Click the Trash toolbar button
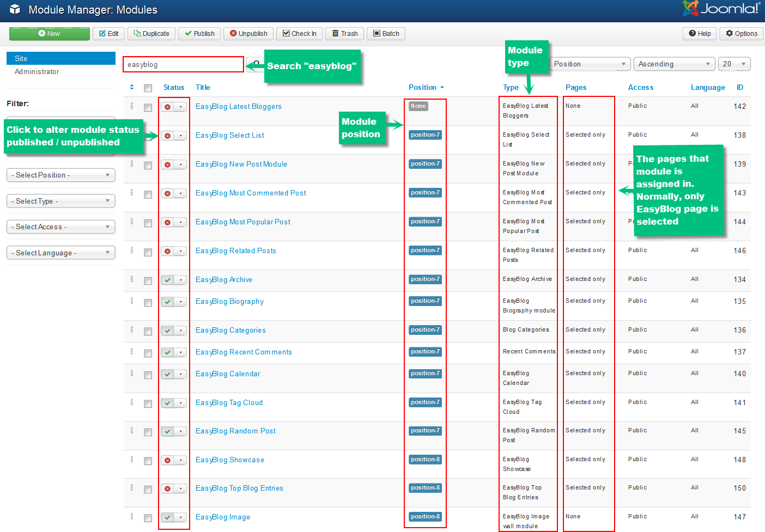The height and width of the screenshot is (532, 765). [345, 34]
